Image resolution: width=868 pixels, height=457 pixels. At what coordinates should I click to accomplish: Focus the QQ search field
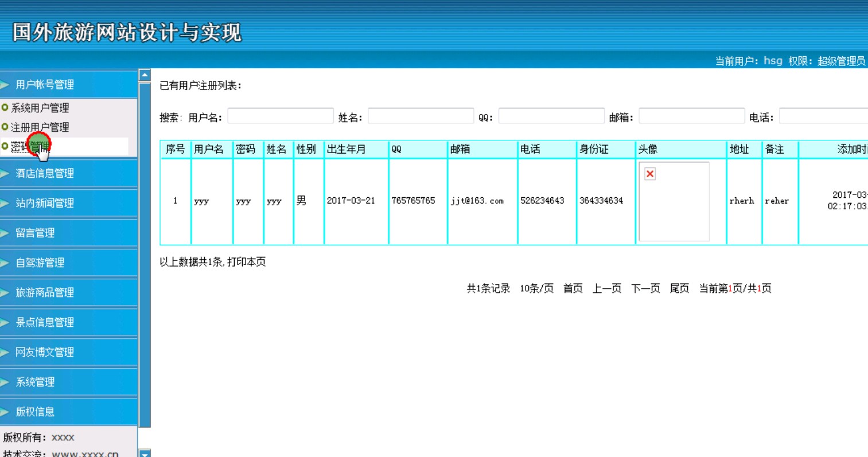[551, 116]
